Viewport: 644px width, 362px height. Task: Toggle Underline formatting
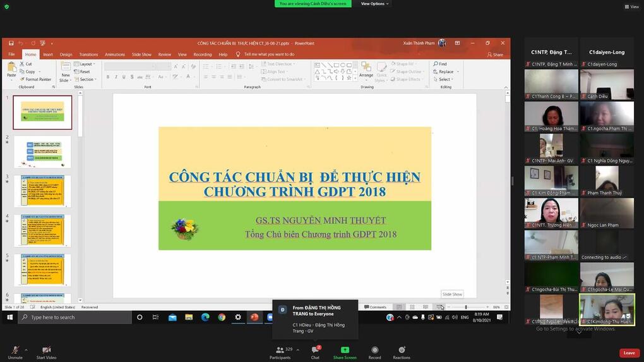124,77
